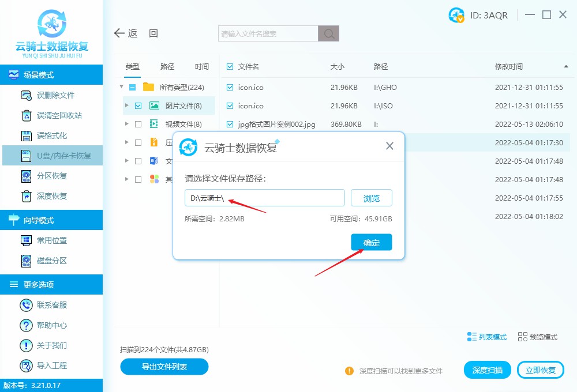Expand the 图片文件 tree node

coord(127,105)
